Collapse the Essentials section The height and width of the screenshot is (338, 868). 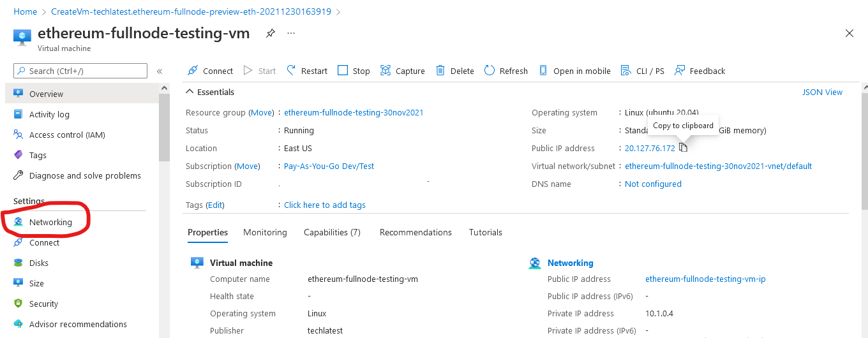tap(190, 92)
